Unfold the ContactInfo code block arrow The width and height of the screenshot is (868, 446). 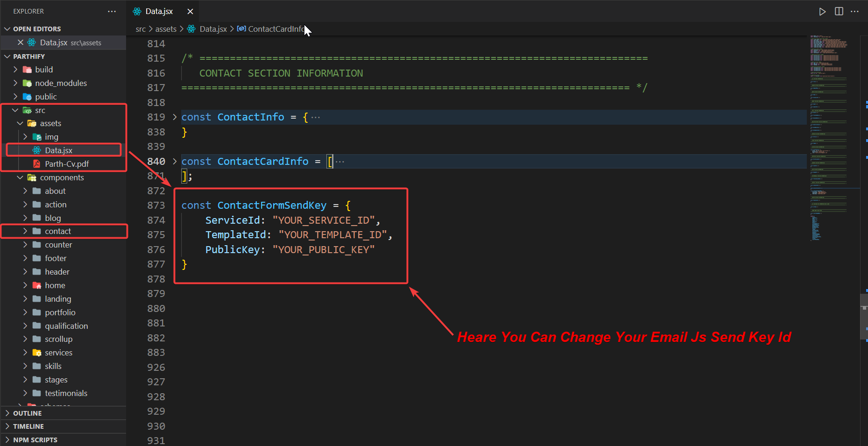click(175, 117)
